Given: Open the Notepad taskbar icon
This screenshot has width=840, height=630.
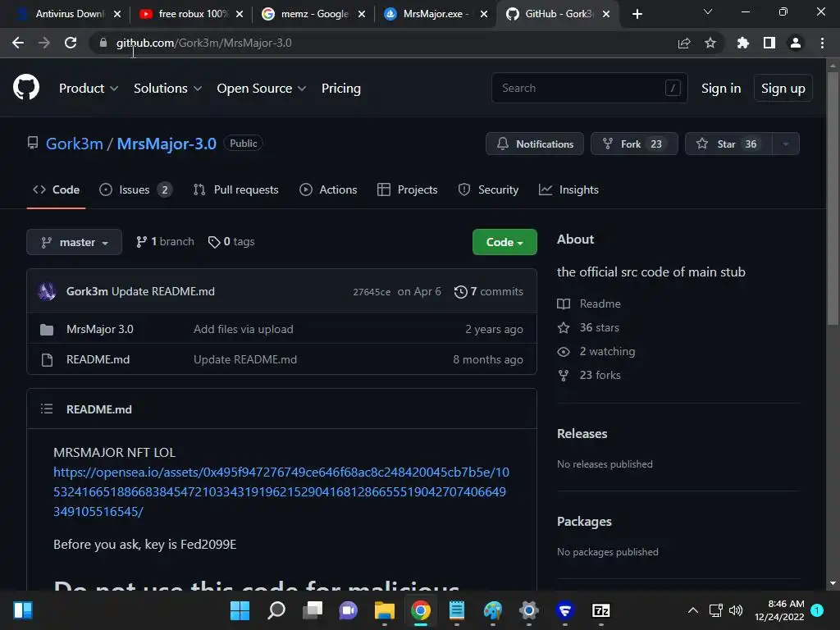Looking at the screenshot, I should [x=456, y=610].
